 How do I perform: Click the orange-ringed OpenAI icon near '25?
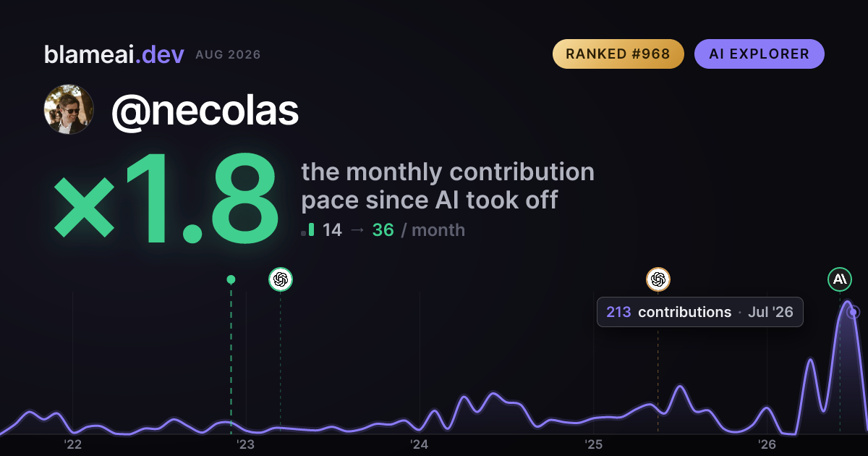point(658,279)
